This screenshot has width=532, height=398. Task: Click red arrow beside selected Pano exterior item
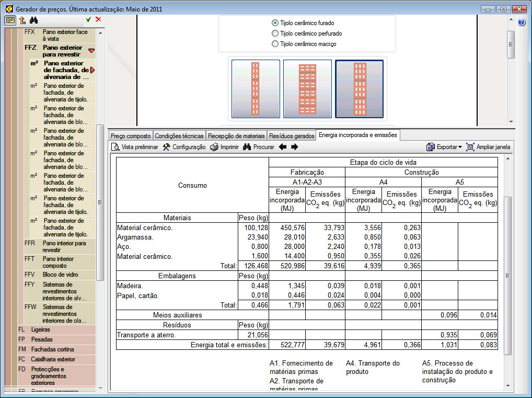point(92,70)
